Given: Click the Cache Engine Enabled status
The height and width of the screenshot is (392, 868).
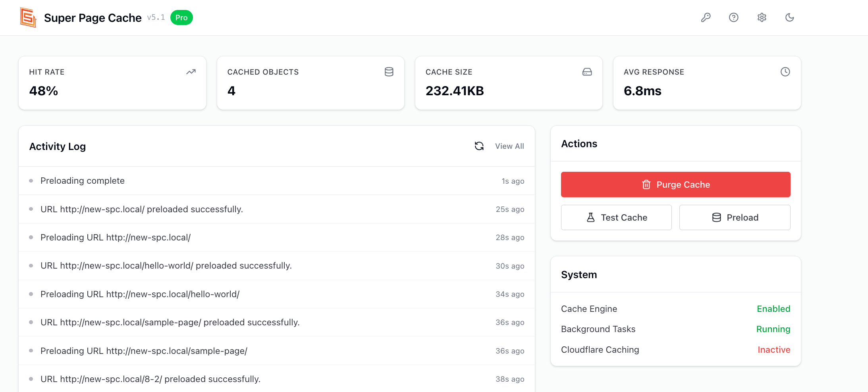Looking at the screenshot, I should coord(773,309).
